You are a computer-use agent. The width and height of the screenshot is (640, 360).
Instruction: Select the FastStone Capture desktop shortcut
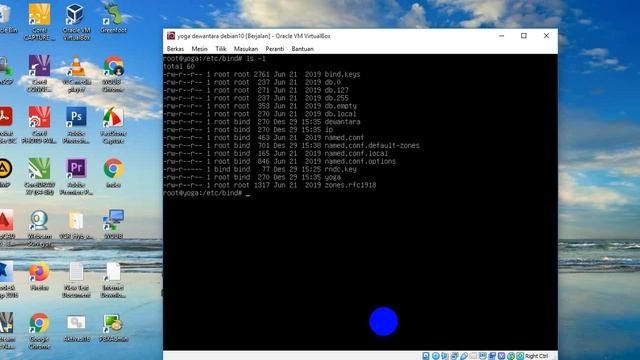113,125
